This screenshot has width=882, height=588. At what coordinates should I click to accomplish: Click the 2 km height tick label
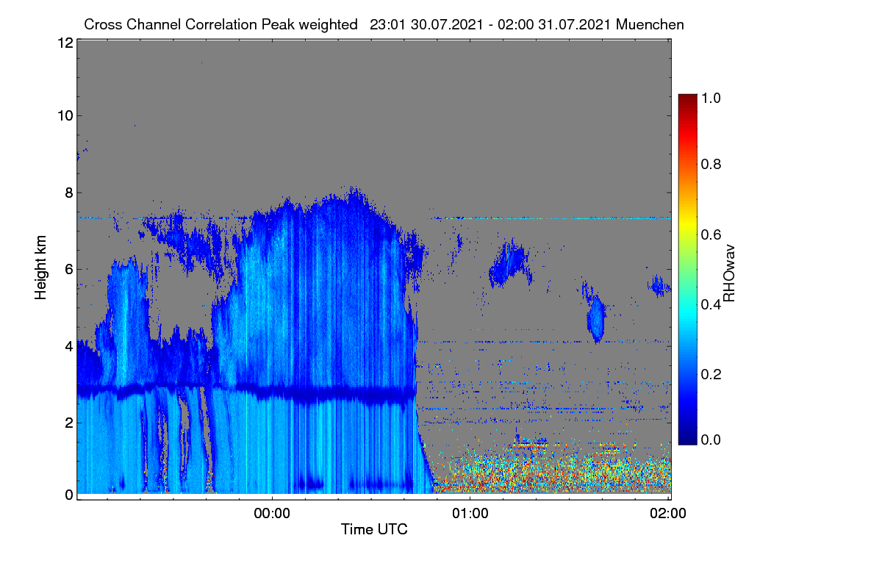[x=68, y=422]
